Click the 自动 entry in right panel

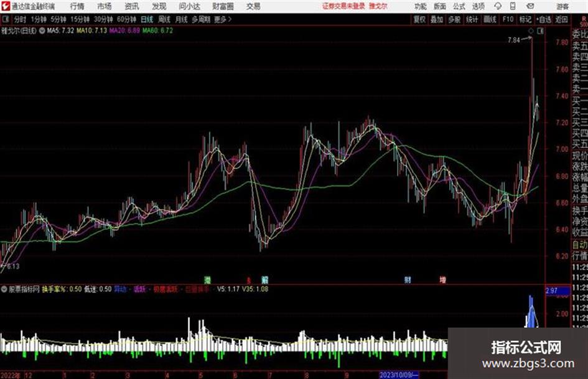580,245
